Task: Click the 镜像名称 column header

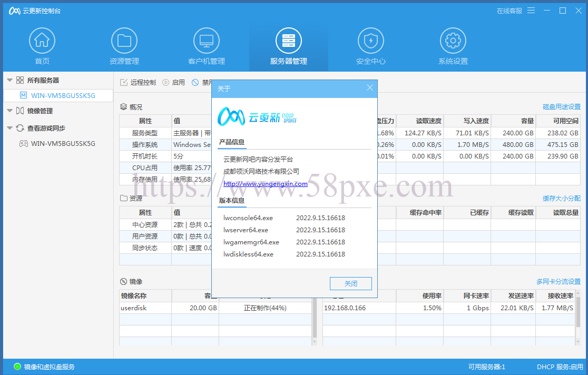Action: 145,295
